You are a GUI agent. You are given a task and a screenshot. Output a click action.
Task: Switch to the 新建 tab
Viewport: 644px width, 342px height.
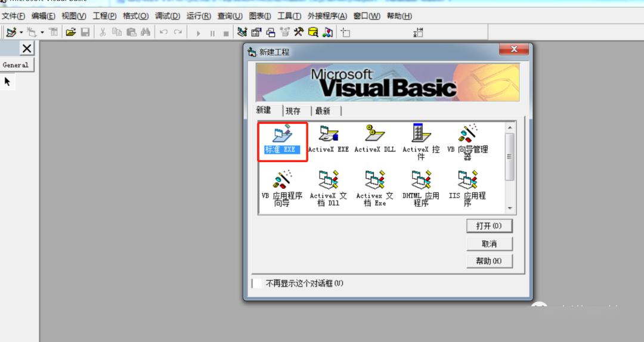click(x=264, y=110)
